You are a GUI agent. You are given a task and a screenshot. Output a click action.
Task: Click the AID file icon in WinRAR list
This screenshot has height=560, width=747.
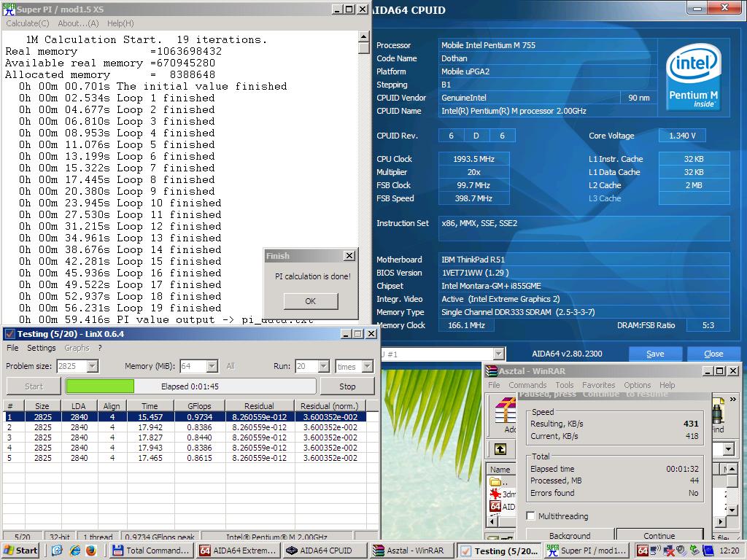pyautogui.click(x=495, y=506)
